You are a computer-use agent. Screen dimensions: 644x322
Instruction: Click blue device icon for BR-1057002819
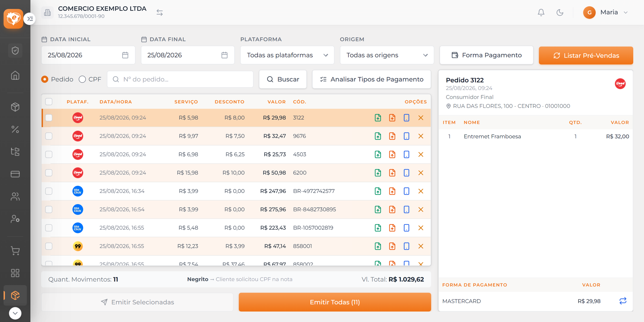point(406,228)
